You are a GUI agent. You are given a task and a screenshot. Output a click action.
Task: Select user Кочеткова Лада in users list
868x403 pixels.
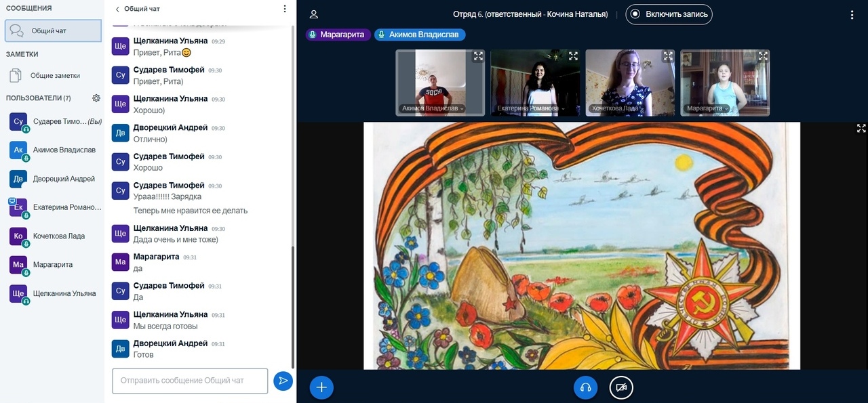coord(53,236)
